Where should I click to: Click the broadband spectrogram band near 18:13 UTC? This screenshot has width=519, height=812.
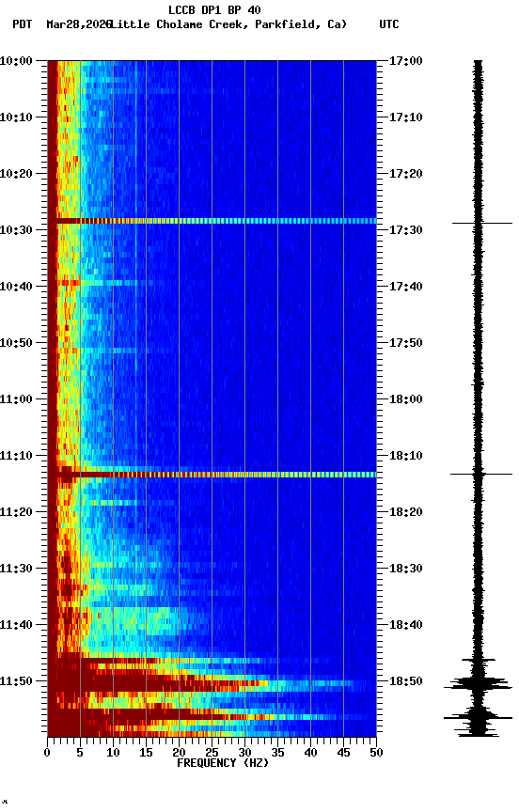pyautogui.click(x=212, y=475)
